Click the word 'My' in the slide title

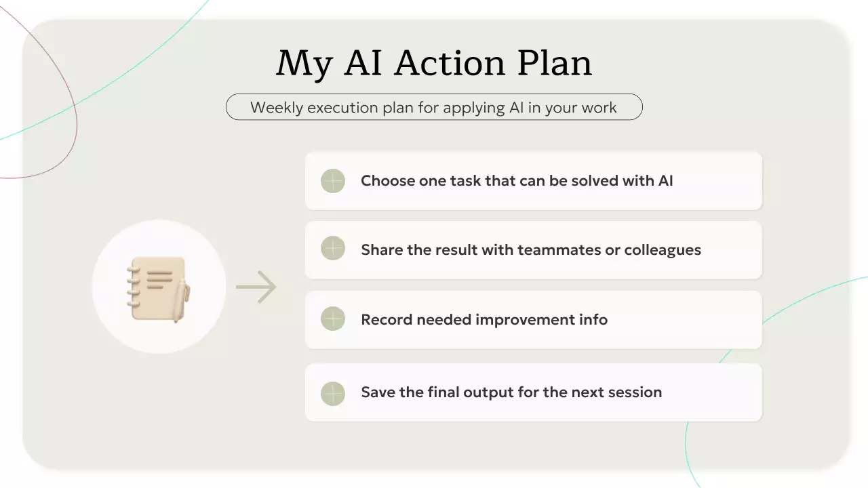[x=304, y=64]
